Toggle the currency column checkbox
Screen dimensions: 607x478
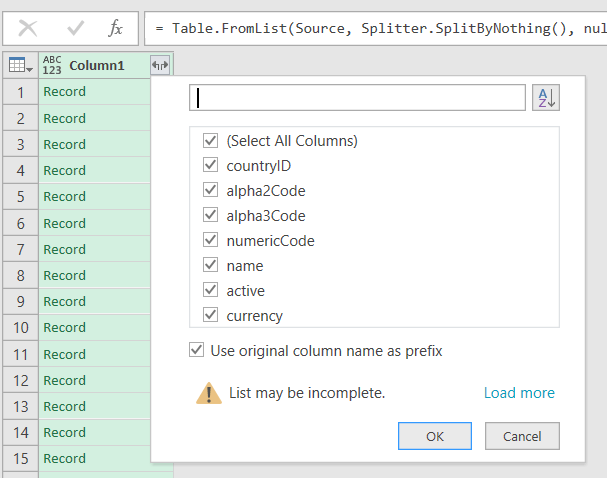pos(210,316)
